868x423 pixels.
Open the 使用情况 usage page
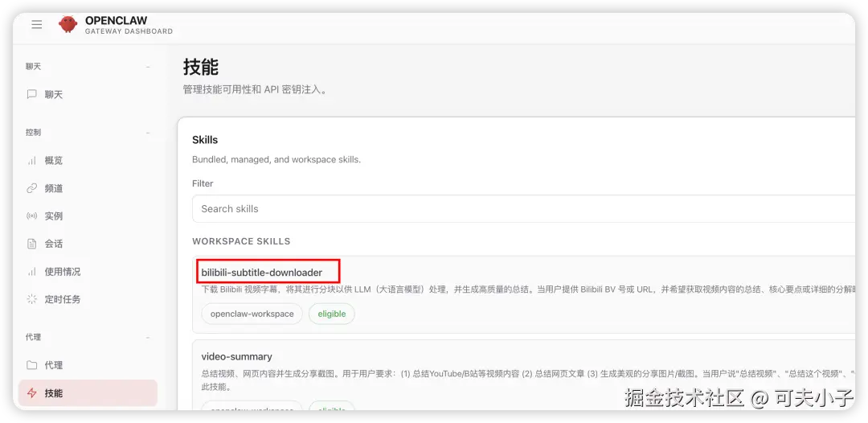[x=88, y=271]
